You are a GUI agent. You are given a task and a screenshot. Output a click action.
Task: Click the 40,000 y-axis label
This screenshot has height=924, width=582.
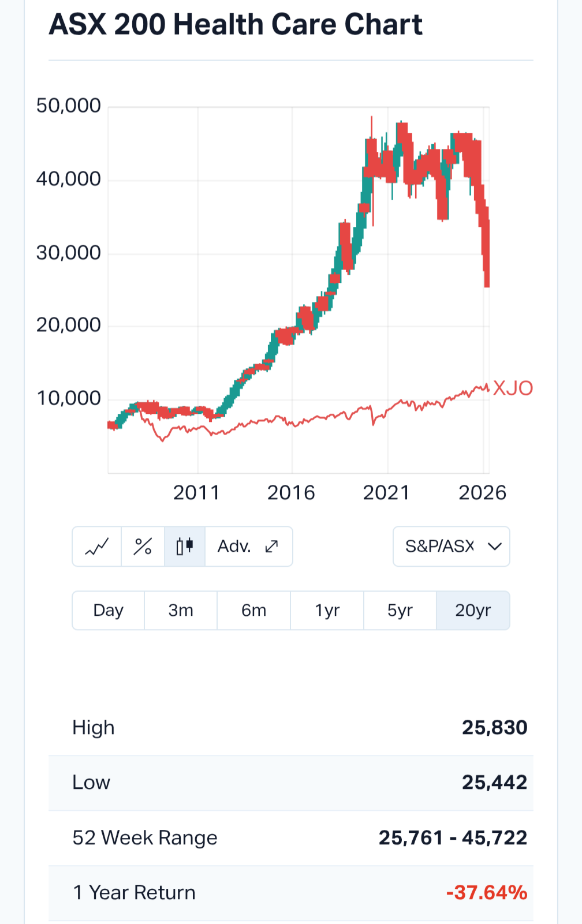(x=69, y=179)
